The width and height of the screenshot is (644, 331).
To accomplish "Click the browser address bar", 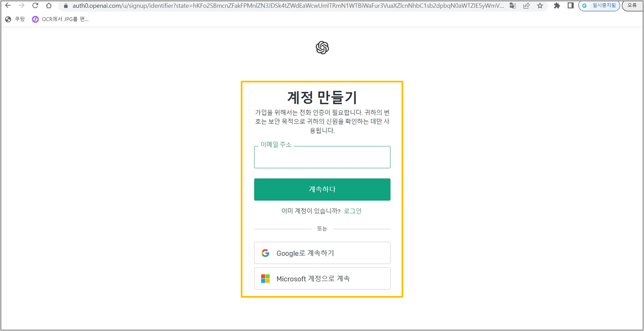I will [x=214, y=6].
